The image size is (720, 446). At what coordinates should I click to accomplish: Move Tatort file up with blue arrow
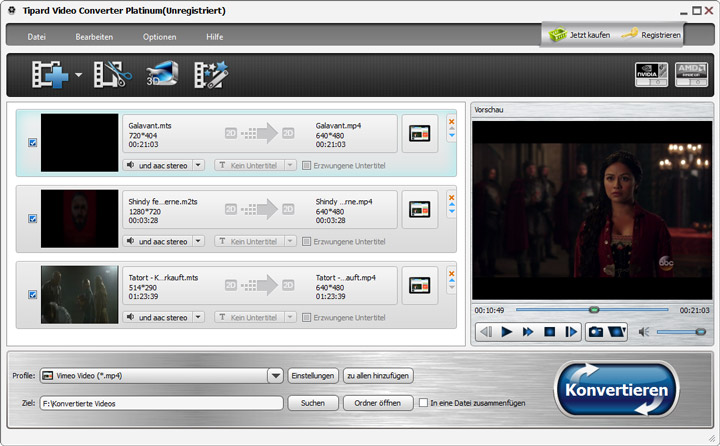pyautogui.click(x=452, y=280)
